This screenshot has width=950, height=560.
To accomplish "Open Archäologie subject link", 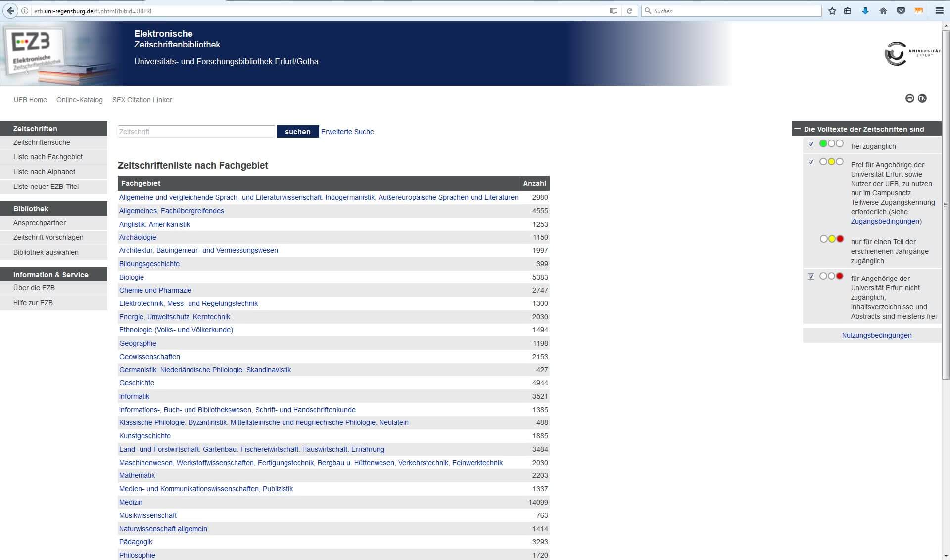I will click(138, 237).
